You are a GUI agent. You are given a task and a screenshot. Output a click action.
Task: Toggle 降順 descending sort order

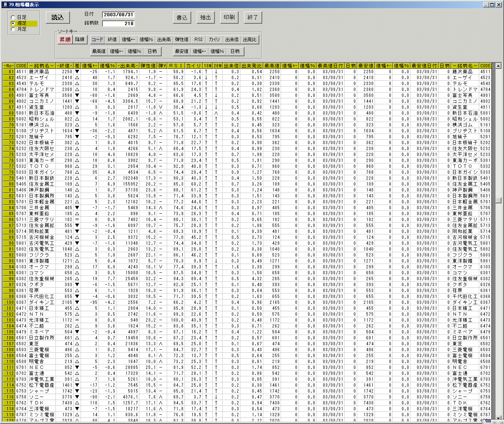click(x=80, y=40)
